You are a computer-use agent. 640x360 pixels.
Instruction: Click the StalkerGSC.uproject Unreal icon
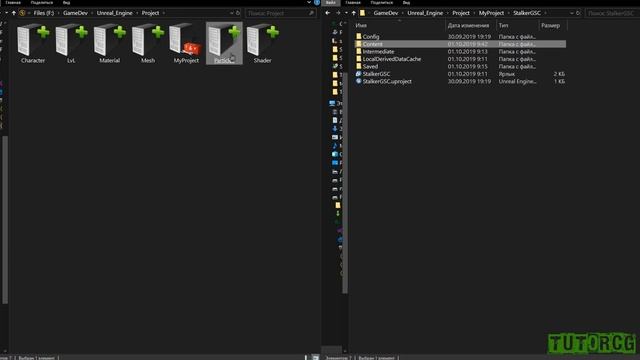(x=358, y=81)
